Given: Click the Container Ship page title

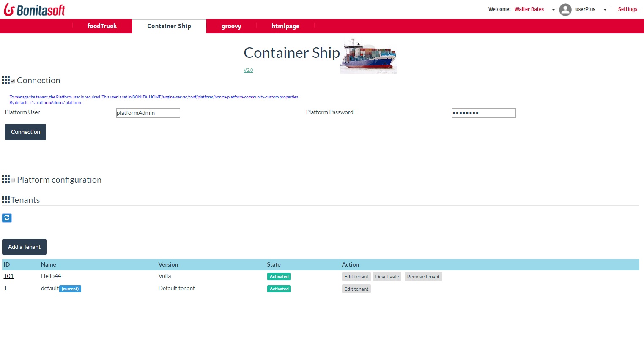Looking at the screenshot, I should pyautogui.click(x=292, y=53).
